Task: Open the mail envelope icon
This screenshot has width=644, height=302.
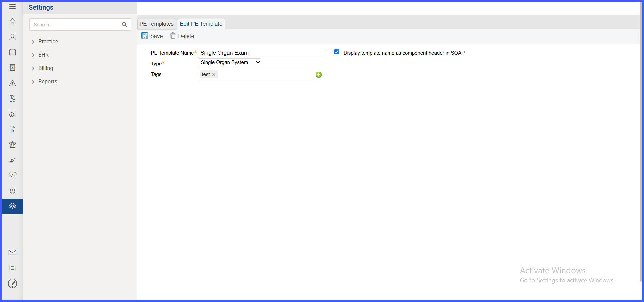Action: 12,252
